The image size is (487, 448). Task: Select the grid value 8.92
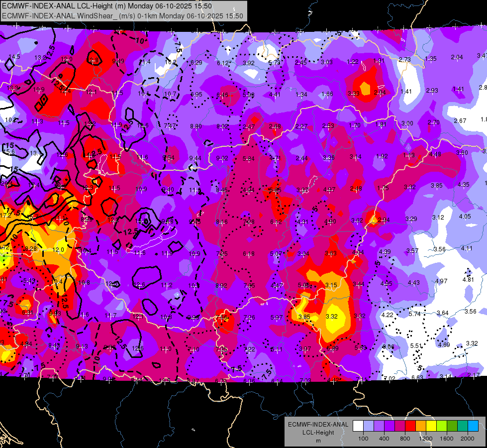221,285
